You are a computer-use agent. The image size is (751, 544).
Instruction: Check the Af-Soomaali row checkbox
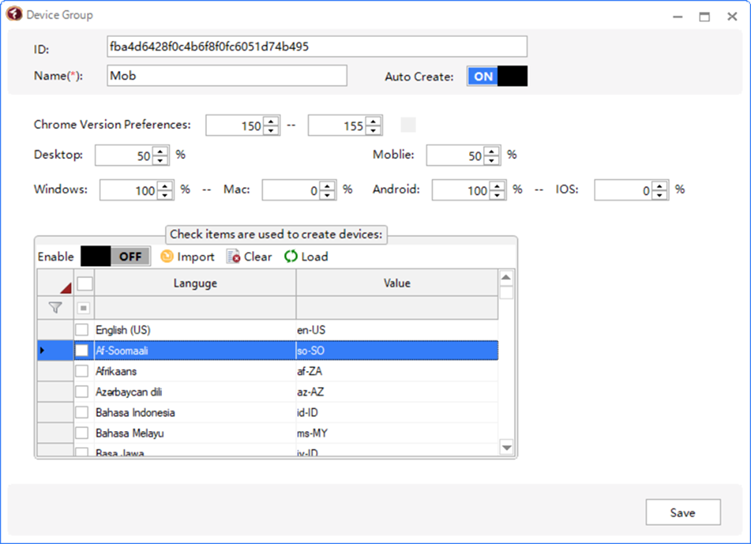[x=82, y=351]
